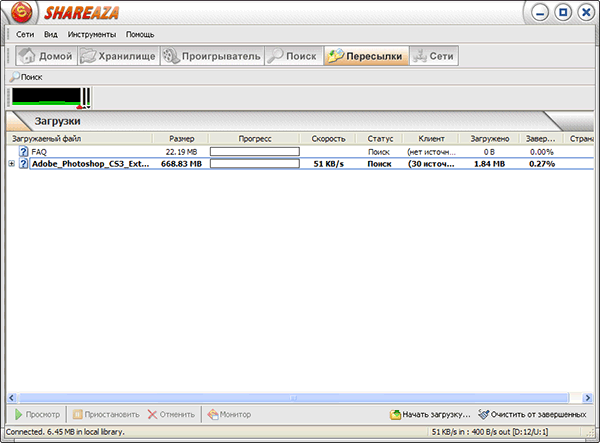Sort by Загружаемый файл column
The height and width of the screenshot is (443, 600).
79,138
